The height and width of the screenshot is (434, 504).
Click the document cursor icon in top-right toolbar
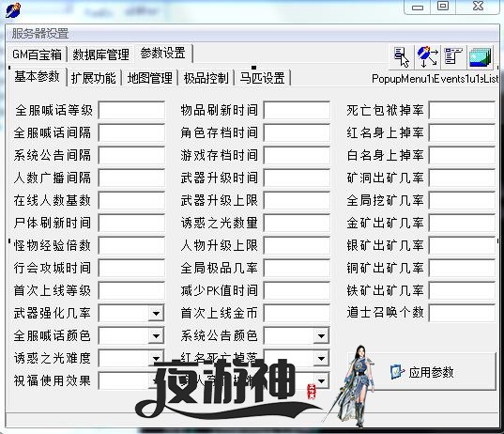401,57
